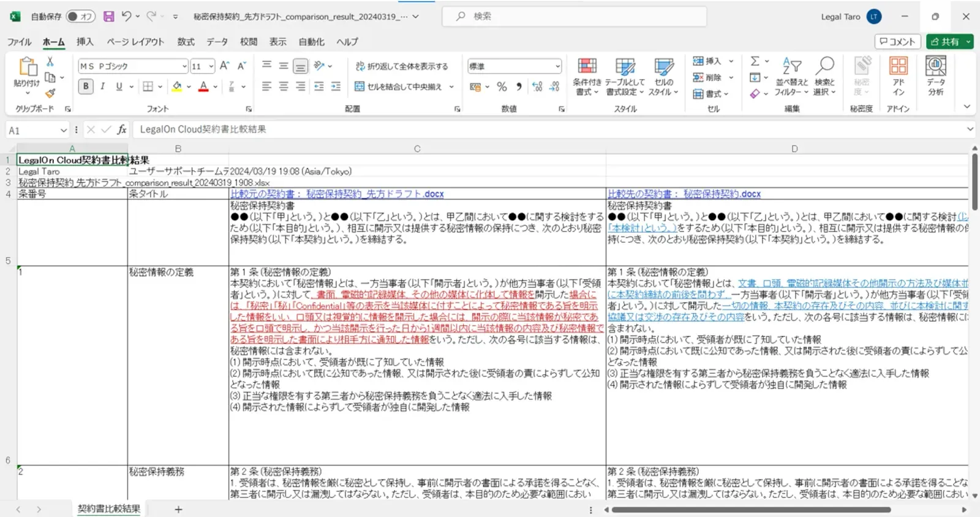Increase indent of cell contents
Viewport: 980px width, 517px height.
pos(336,86)
